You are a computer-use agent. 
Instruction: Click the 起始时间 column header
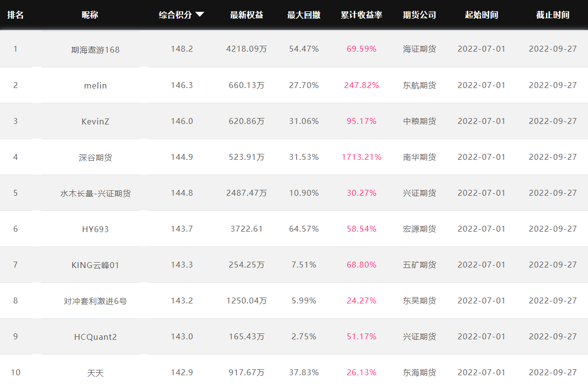(481, 15)
